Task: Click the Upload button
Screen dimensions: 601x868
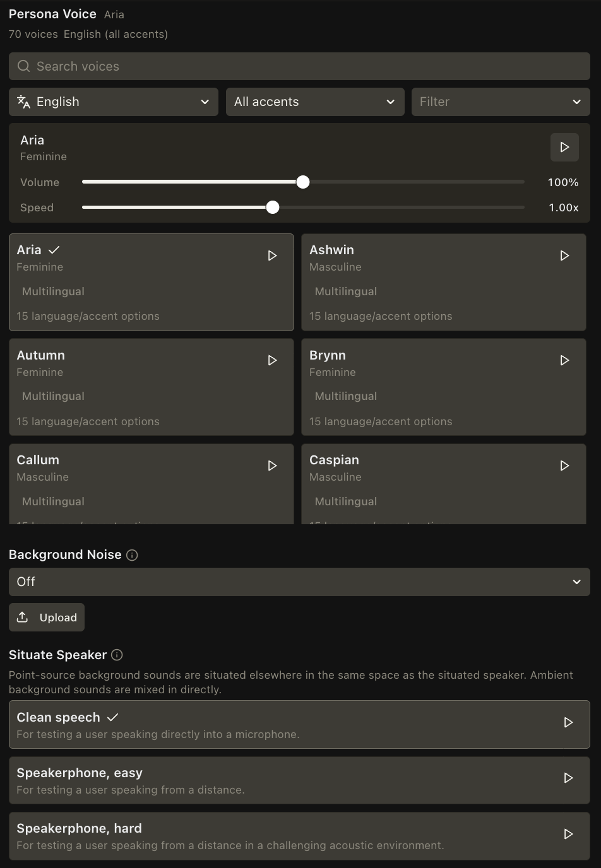Action: 47,617
